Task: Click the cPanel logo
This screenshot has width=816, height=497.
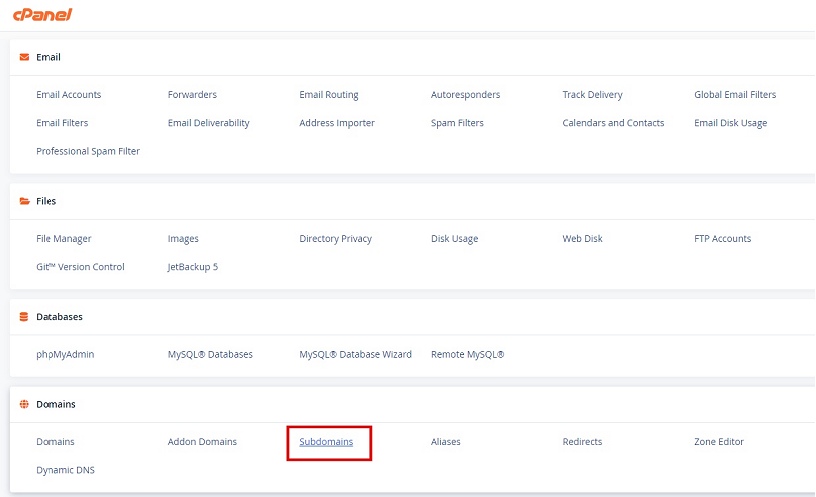Action: [40, 15]
